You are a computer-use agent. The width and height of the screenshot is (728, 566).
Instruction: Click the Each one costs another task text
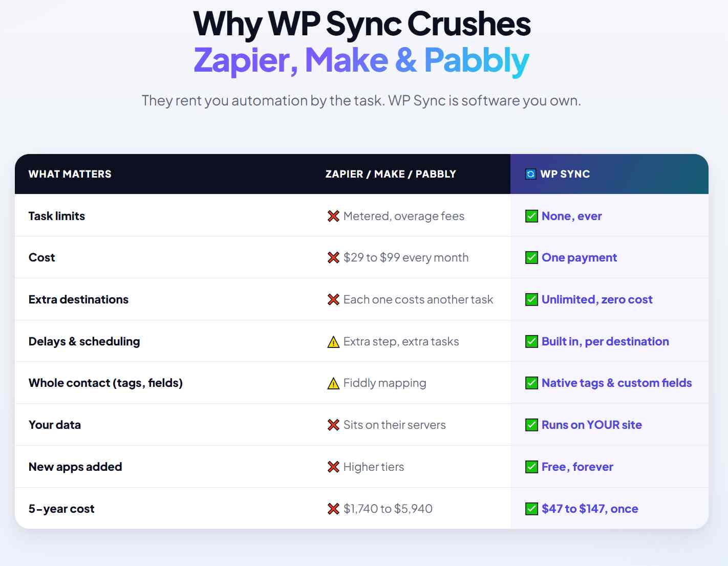tap(418, 299)
